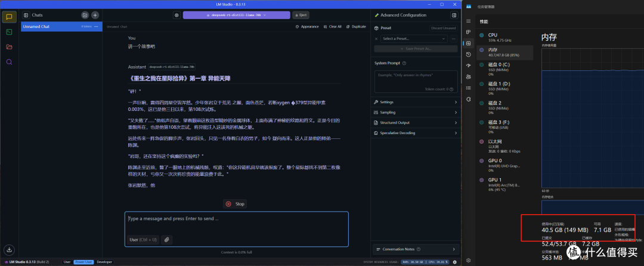Viewport: 644px width, 266px height.
Task: Create a new chat folder
Action: (x=85, y=15)
